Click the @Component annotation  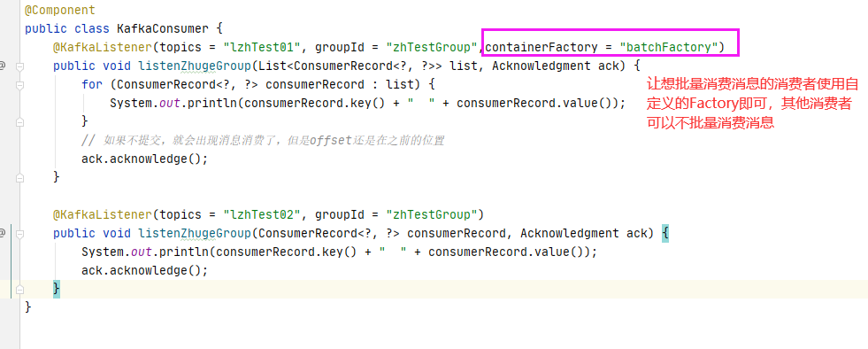pyautogui.click(x=60, y=10)
